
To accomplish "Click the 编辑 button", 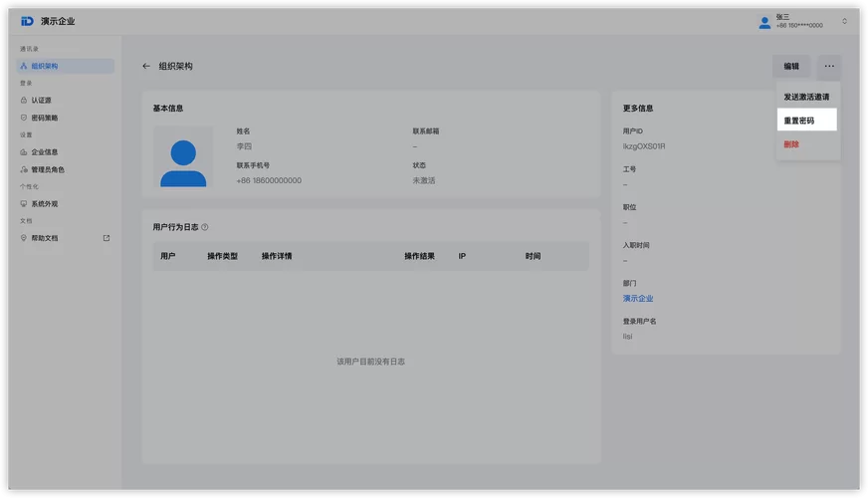I will click(x=791, y=66).
